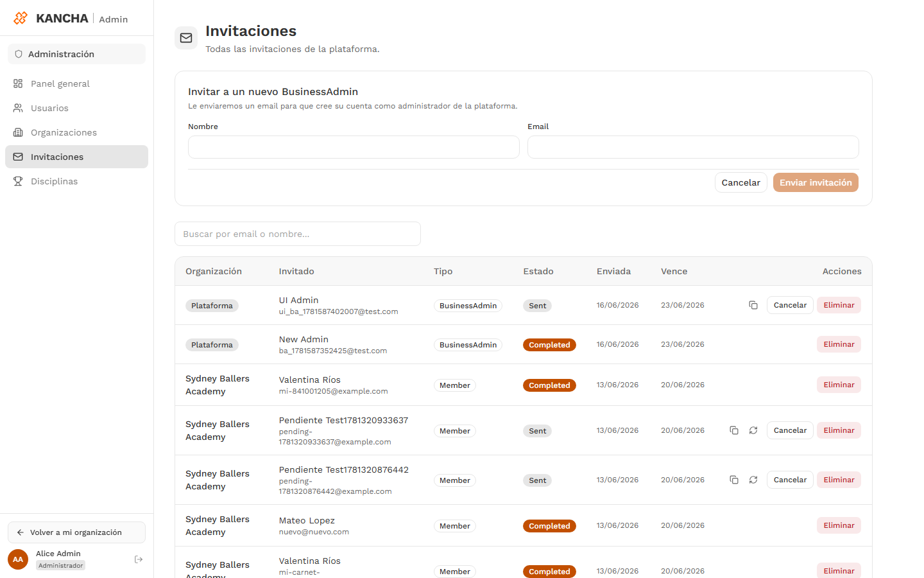Click email ba_1781587352425@test.com

(332, 351)
